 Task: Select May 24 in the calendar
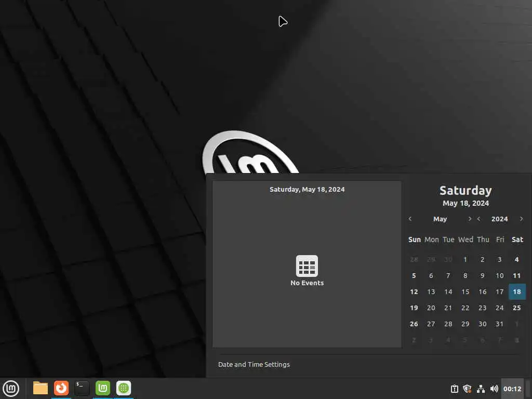pyautogui.click(x=499, y=308)
